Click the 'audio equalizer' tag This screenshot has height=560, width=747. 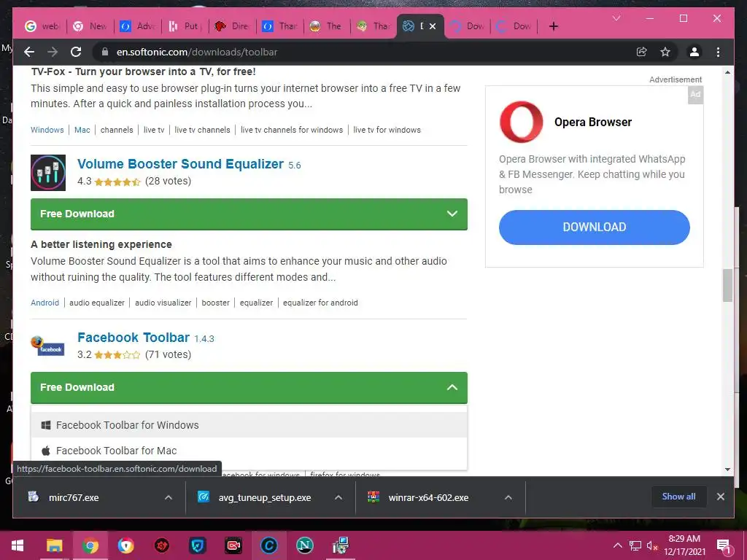coord(97,303)
